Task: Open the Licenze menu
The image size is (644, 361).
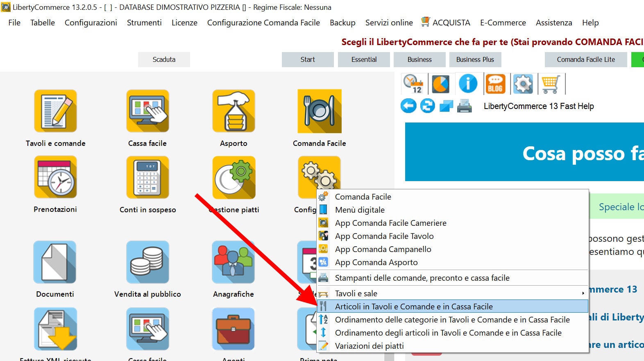Action: pyautogui.click(x=184, y=23)
